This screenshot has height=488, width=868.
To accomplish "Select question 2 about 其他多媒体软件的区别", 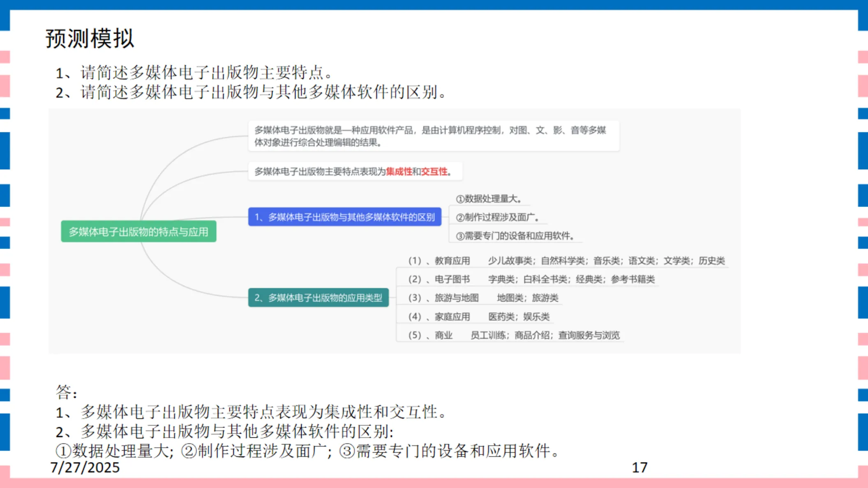I will [x=251, y=92].
